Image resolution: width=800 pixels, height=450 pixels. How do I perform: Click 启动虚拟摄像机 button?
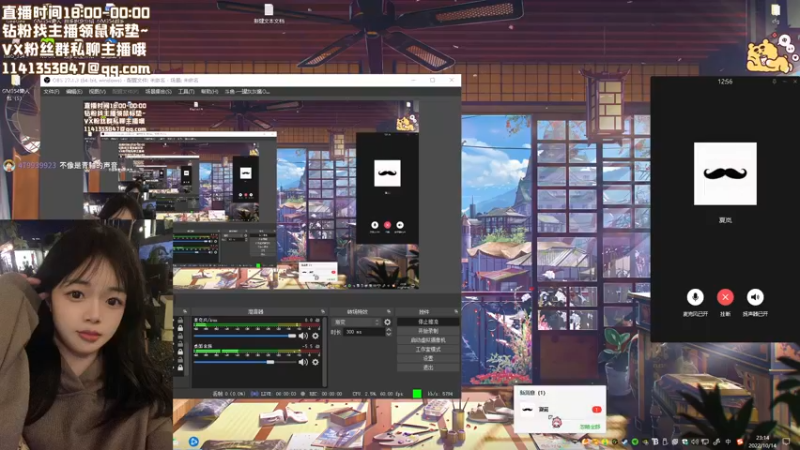tap(428, 340)
